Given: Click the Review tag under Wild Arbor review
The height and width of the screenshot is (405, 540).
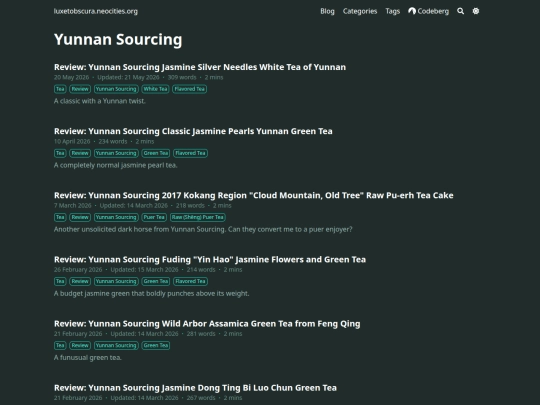Looking at the screenshot, I should [80, 345].
